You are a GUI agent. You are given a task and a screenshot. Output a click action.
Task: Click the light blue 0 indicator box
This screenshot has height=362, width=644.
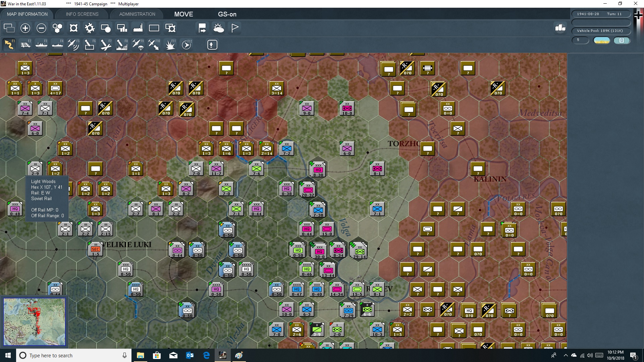pos(622,41)
